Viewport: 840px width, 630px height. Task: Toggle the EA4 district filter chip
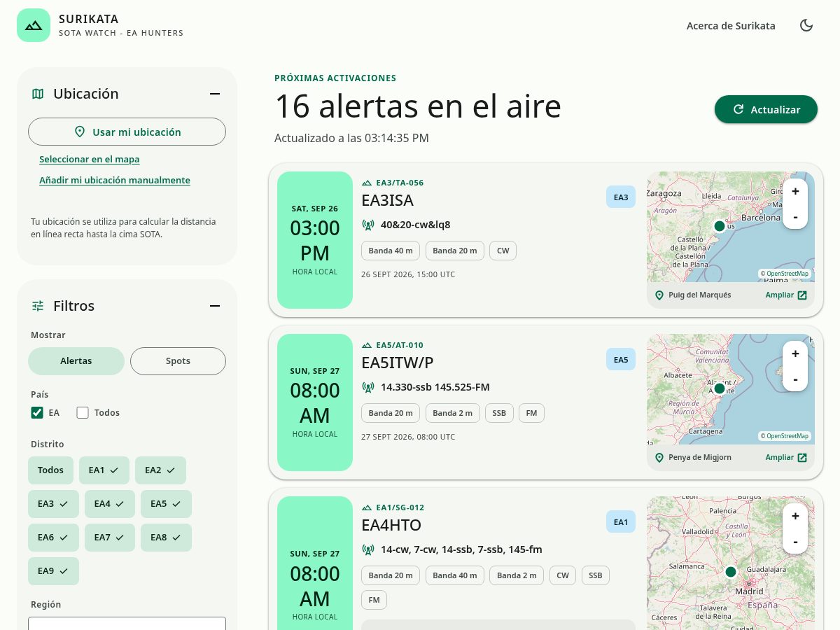(x=110, y=504)
